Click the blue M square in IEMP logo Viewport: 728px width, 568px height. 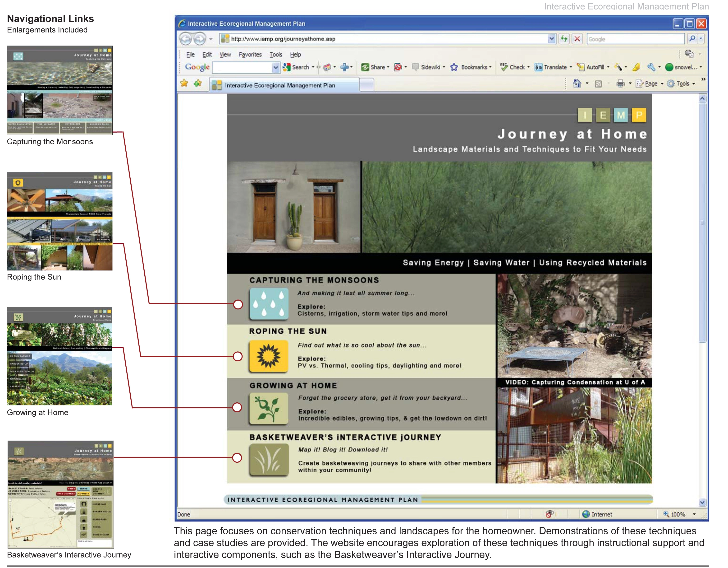pyautogui.click(x=621, y=115)
